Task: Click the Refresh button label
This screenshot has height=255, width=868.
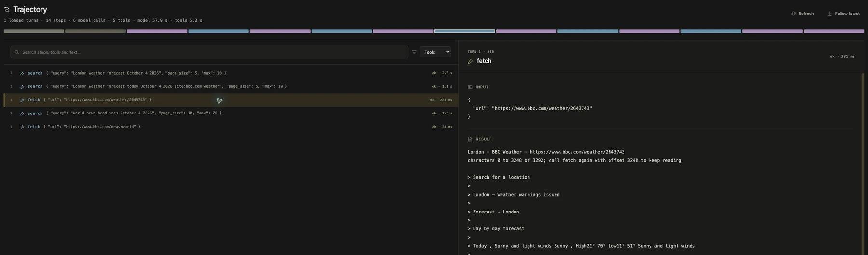Action: pyautogui.click(x=806, y=14)
